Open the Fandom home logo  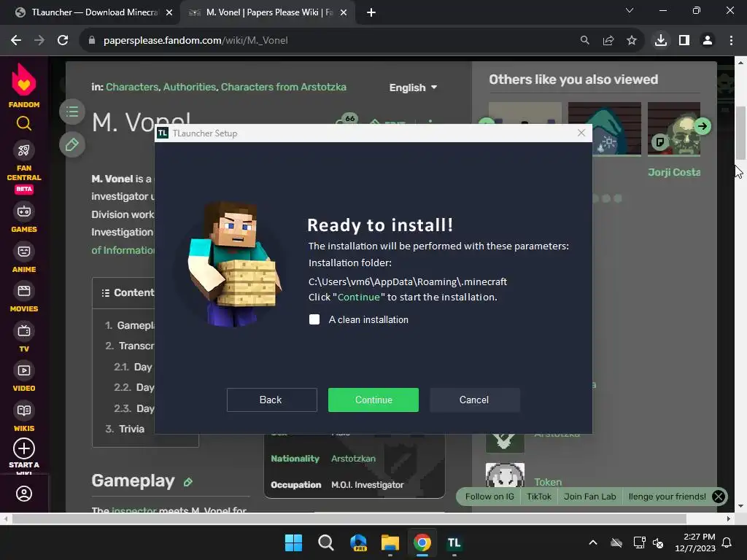click(x=24, y=86)
